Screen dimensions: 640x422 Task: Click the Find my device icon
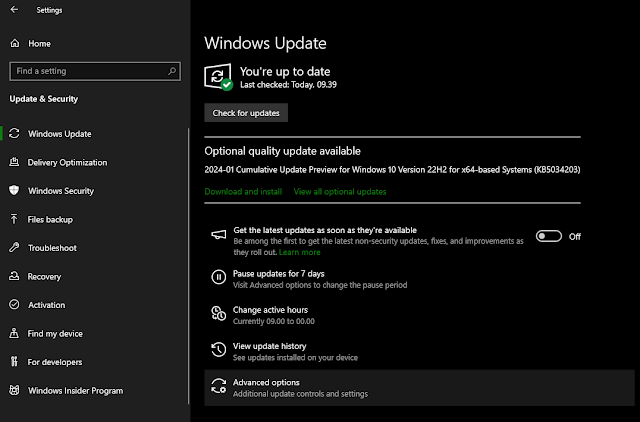tap(14, 333)
